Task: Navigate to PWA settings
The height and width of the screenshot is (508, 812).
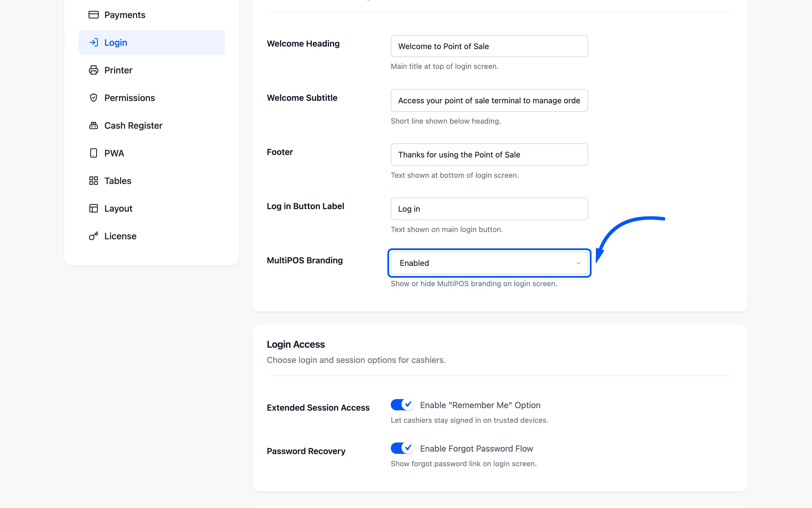Action: (x=151, y=153)
